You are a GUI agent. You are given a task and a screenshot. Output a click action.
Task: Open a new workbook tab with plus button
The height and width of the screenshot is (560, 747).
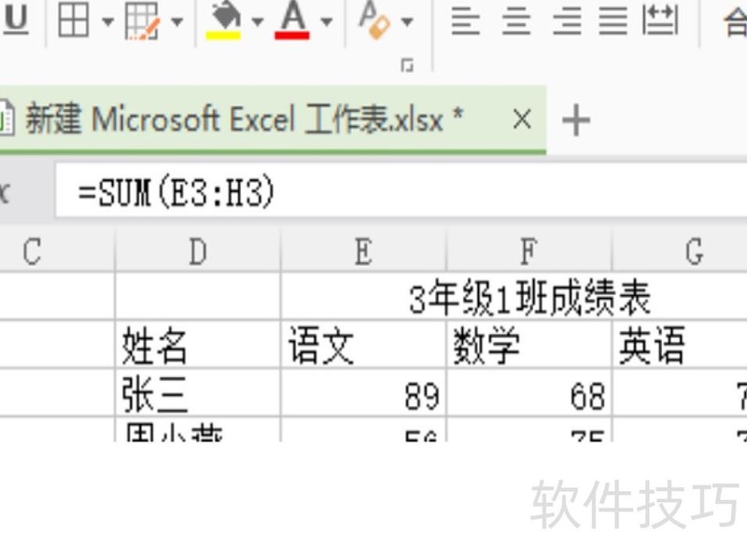[x=577, y=119]
